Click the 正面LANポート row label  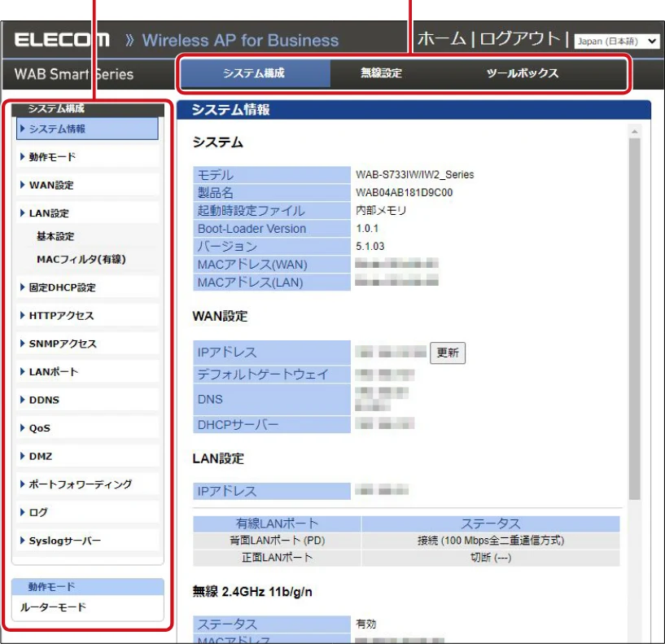(277, 558)
